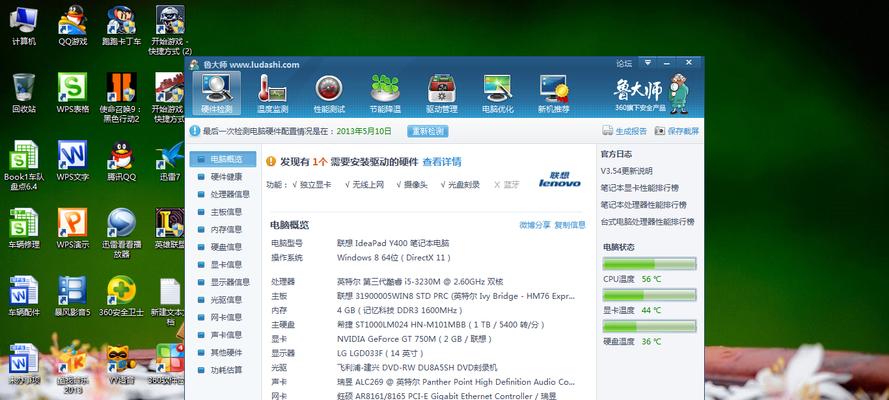Open the 新机推荐 new PC recommendations
889x400 pixels.
(554, 93)
